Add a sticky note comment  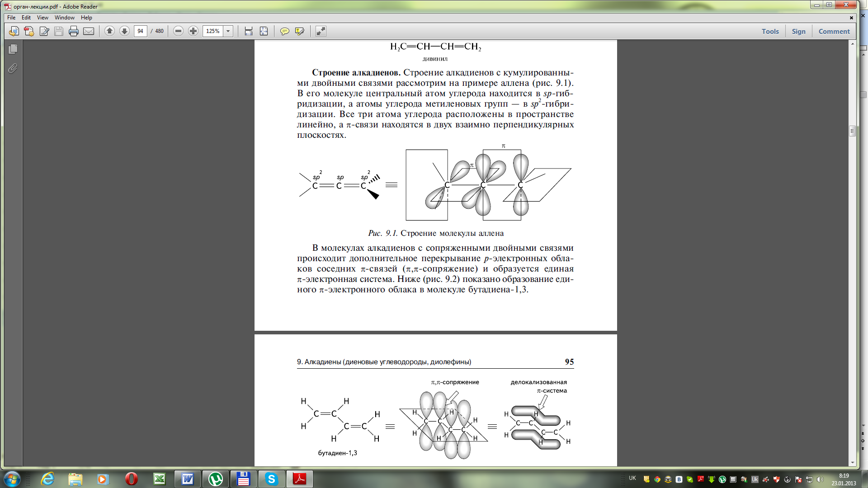(x=284, y=31)
